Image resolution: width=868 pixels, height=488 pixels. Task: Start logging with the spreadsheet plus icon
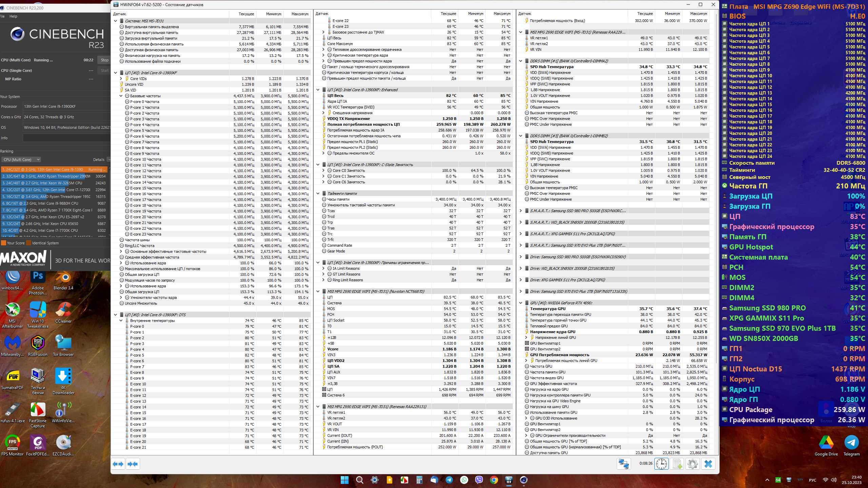click(x=677, y=464)
